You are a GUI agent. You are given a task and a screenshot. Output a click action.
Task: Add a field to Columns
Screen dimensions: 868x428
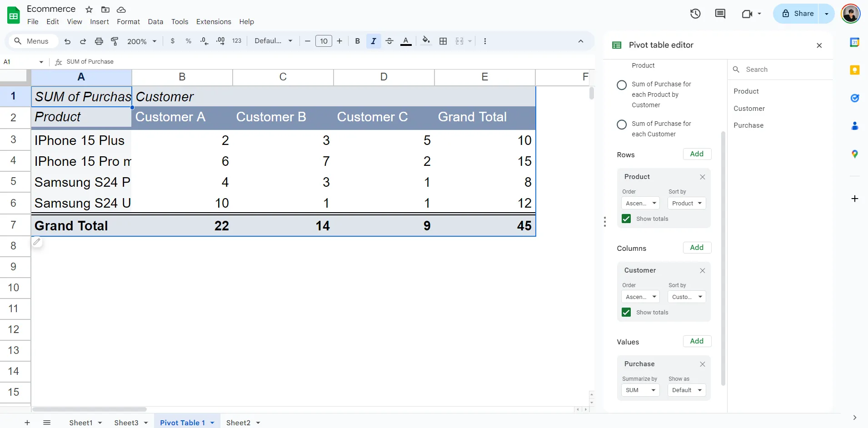coord(697,248)
